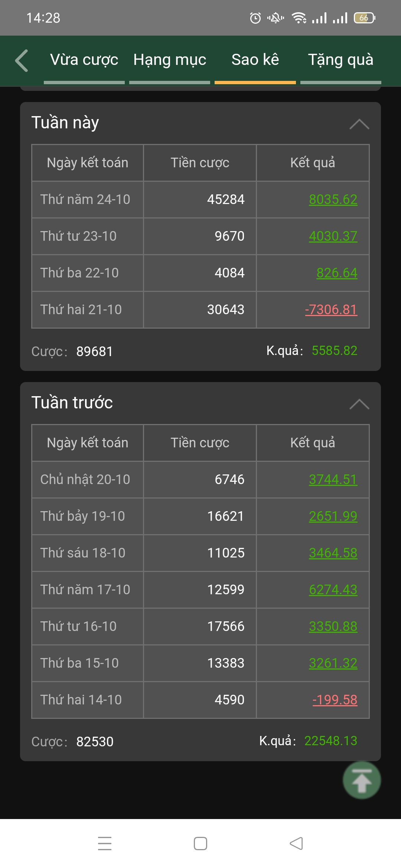This screenshot has height=868, width=401.
Task: Select the Sao kê tab
Action: click(255, 60)
